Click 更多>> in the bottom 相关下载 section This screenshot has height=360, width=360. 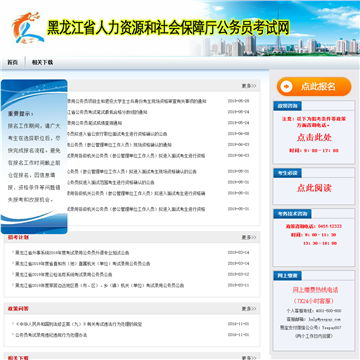point(249,358)
